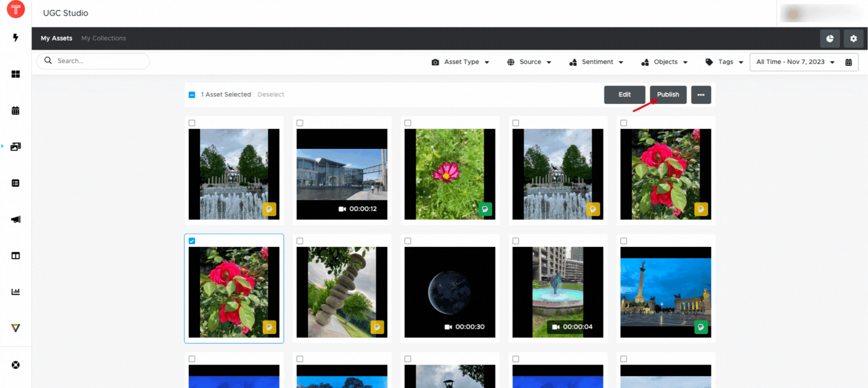Viewport: 868px width, 388px height.
Task: Click the Tags label icon
Action: click(x=709, y=62)
